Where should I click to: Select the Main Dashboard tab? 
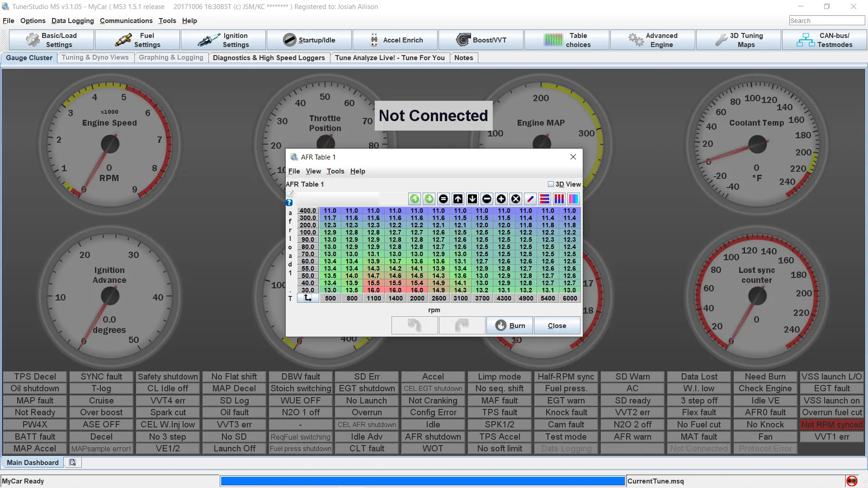point(33,462)
